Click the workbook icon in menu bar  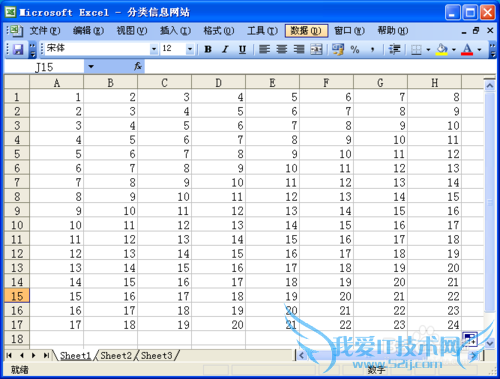pyautogui.click(x=16, y=31)
